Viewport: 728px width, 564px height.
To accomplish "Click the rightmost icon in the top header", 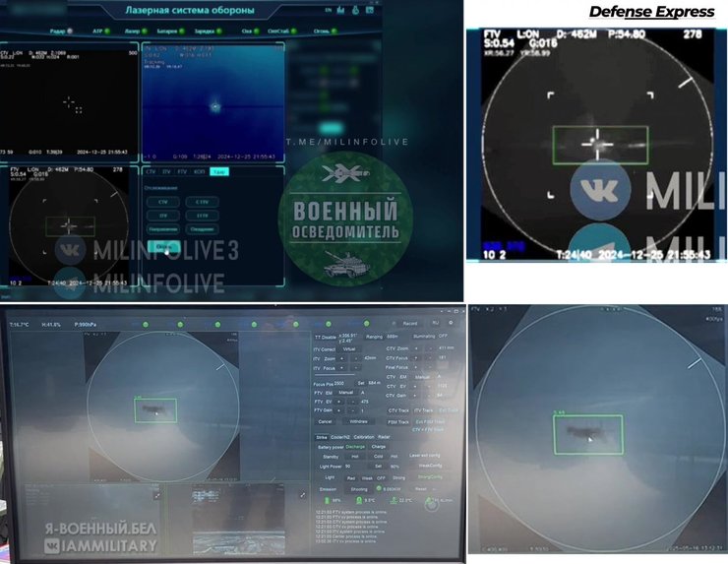I will [x=369, y=10].
